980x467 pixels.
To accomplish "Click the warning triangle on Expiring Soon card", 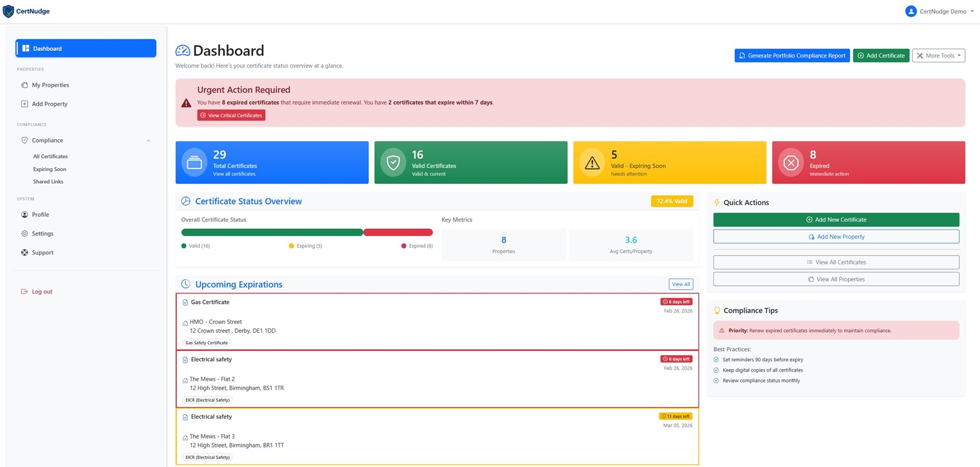I will click(x=592, y=162).
